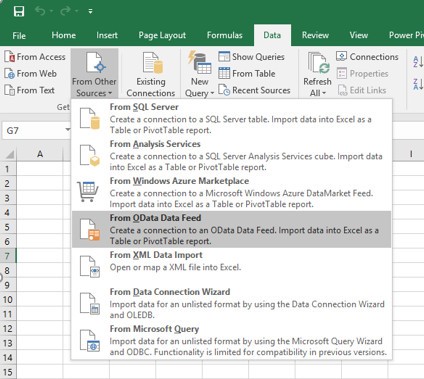The width and height of the screenshot is (424, 379).
Task: Select row 1 header
Action: [x=7, y=169]
